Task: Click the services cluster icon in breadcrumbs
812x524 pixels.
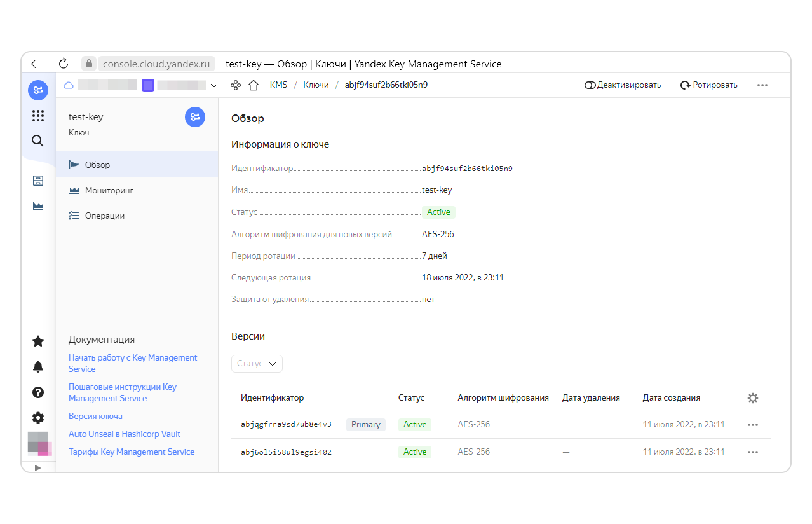Action: [236, 85]
